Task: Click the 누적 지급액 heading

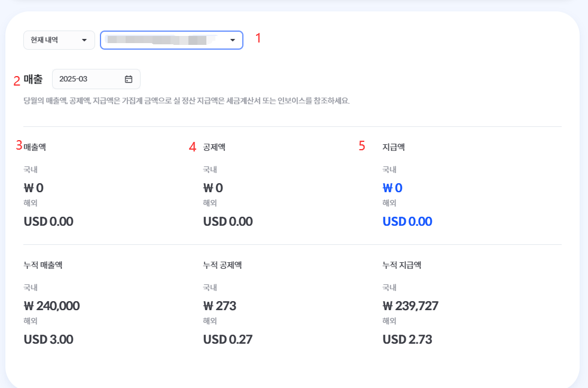Action: (401, 265)
